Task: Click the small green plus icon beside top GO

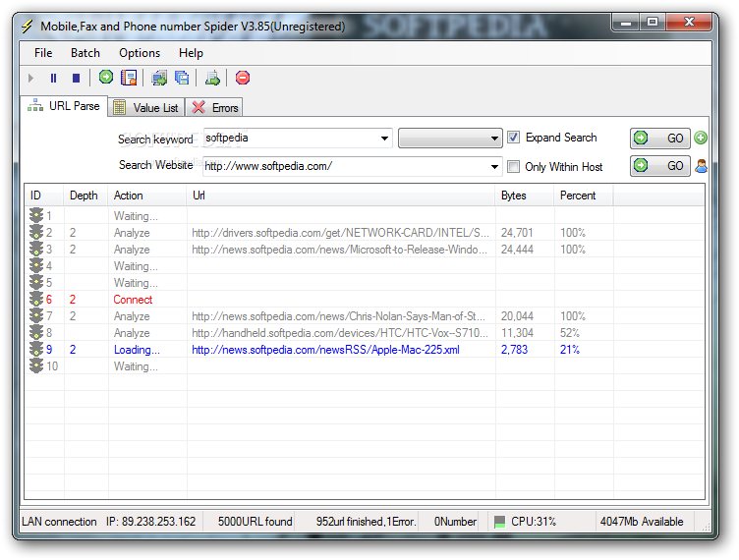Action: [701, 138]
